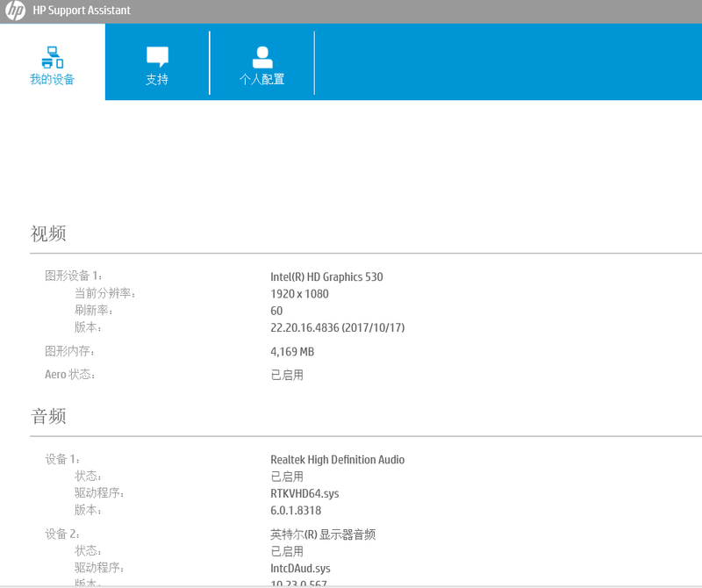The width and height of the screenshot is (702, 588).
Task: Click the IntcDAud.sys driver value
Action: pos(300,569)
